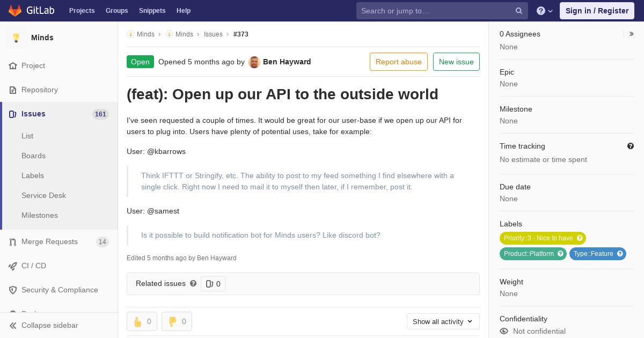Open Service Desk in sidebar
This screenshot has height=338, width=644.
coord(43,195)
